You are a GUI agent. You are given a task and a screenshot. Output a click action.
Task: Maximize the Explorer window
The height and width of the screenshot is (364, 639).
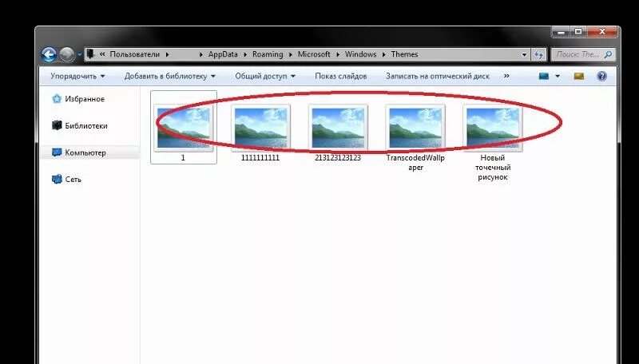(578, 32)
